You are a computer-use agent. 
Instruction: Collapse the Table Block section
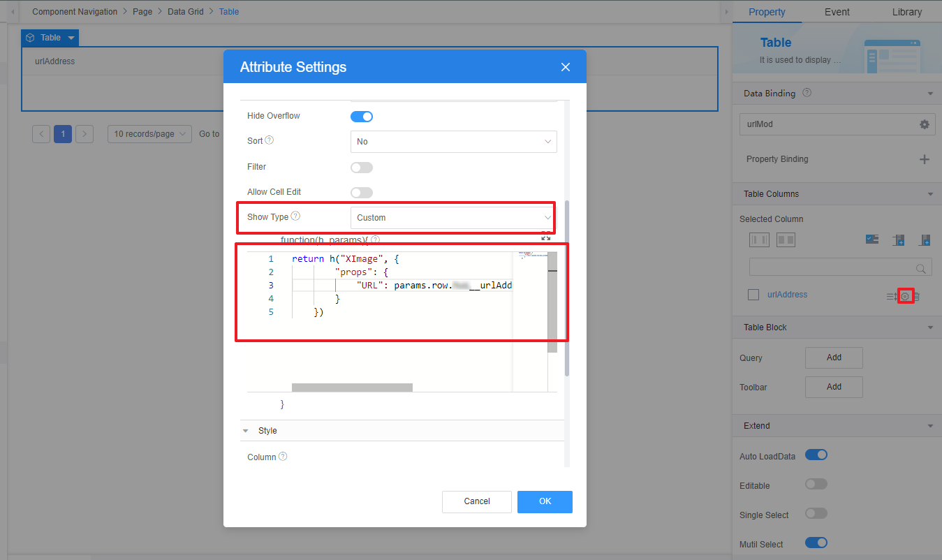pos(929,327)
